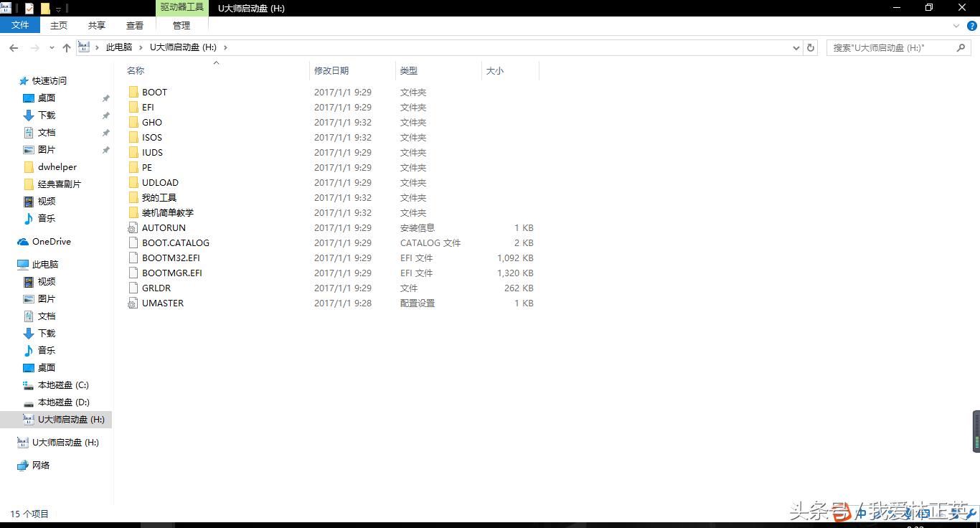This screenshot has height=528, width=980.
Task: Open the 管理 drive tools tab
Action: [x=182, y=25]
